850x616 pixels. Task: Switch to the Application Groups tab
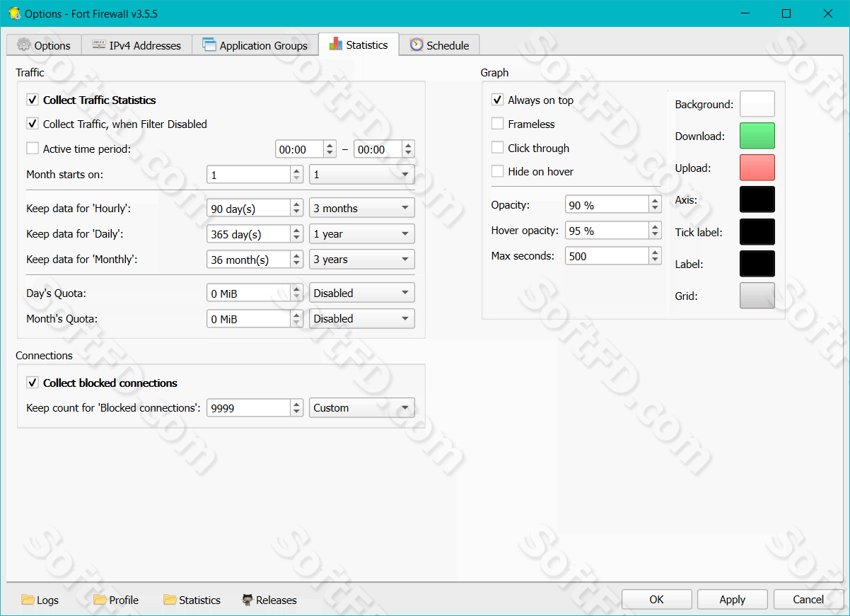[x=255, y=45]
